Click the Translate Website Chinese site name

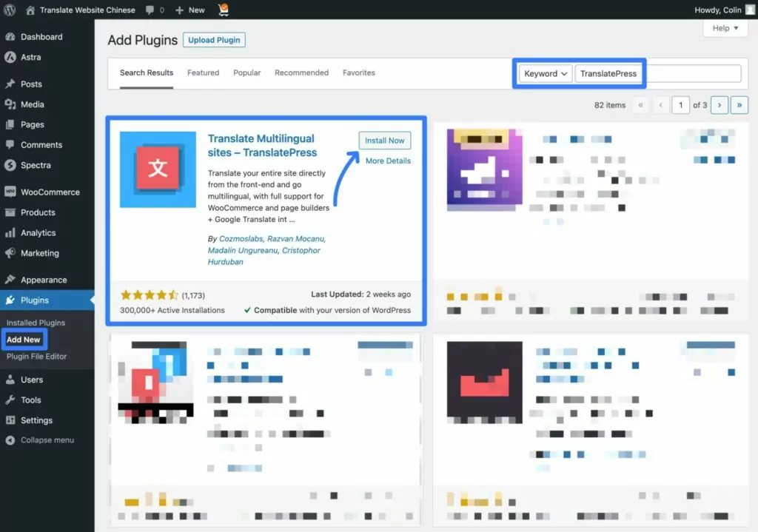pyautogui.click(x=87, y=10)
